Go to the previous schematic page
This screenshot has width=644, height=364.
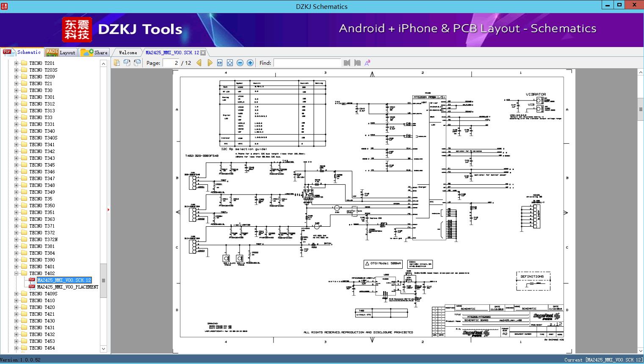coord(199,63)
